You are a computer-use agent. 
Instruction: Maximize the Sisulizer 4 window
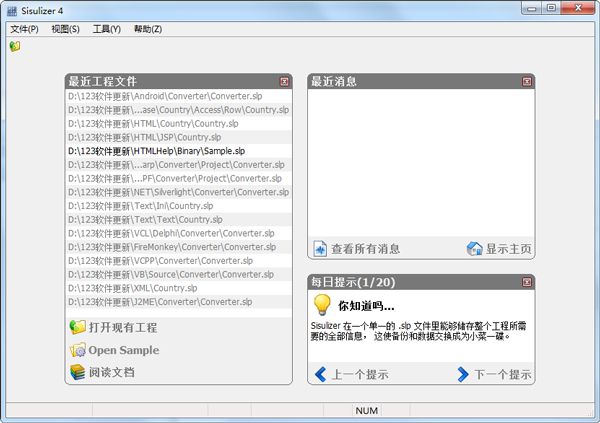tap(551, 8)
